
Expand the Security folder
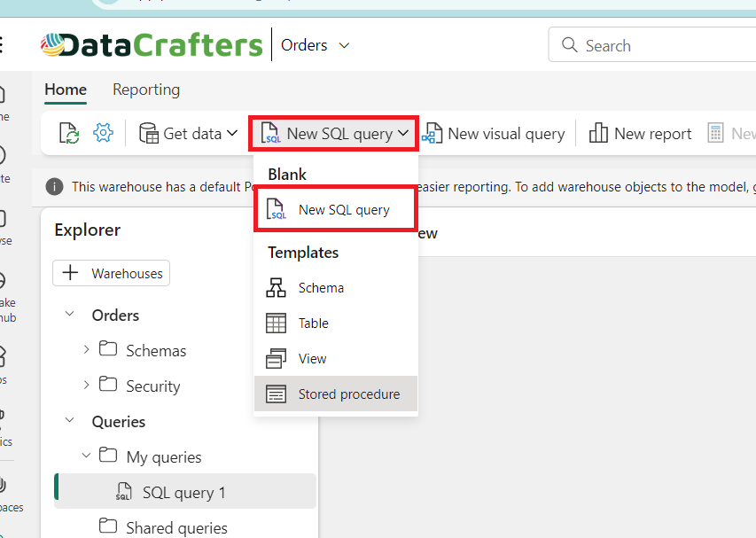click(86, 386)
